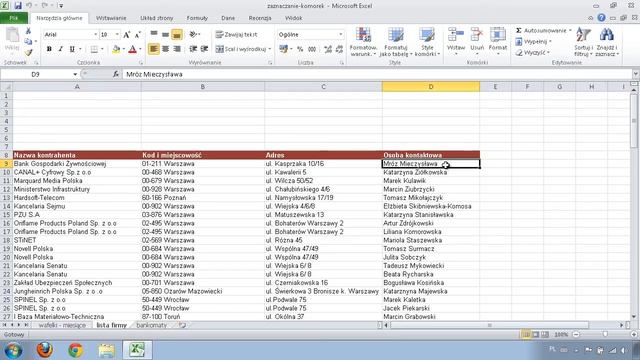Open Scal i wyśrodkuj dropdown arrow
The image size is (640, 360).
[270, 49]
